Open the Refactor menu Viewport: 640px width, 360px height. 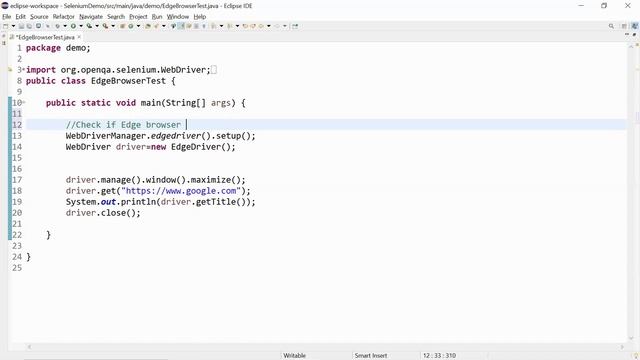tap(64, 17)
